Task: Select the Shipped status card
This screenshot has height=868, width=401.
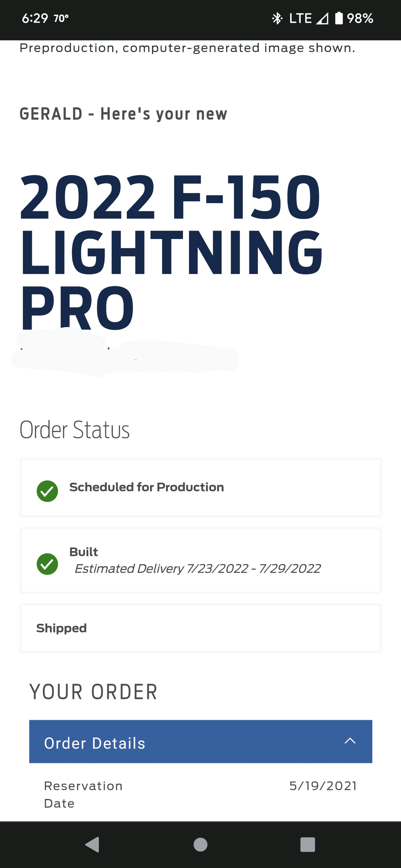Action: tap(200, 628)
